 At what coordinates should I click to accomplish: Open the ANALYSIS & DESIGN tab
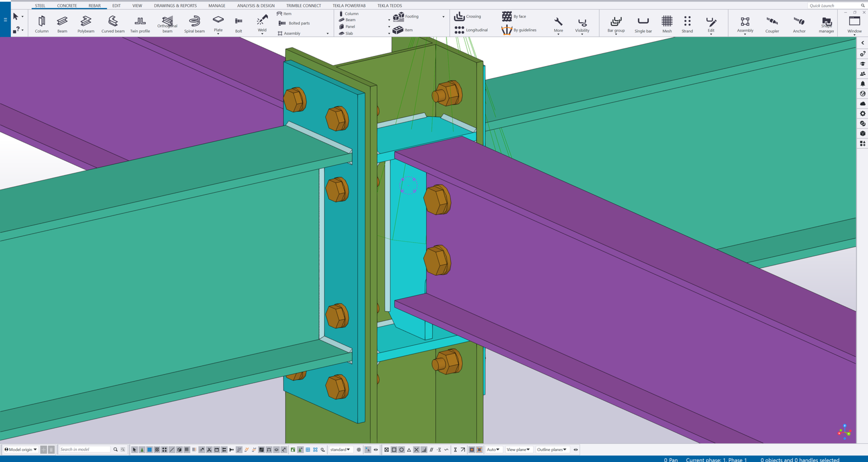point(256,5)
